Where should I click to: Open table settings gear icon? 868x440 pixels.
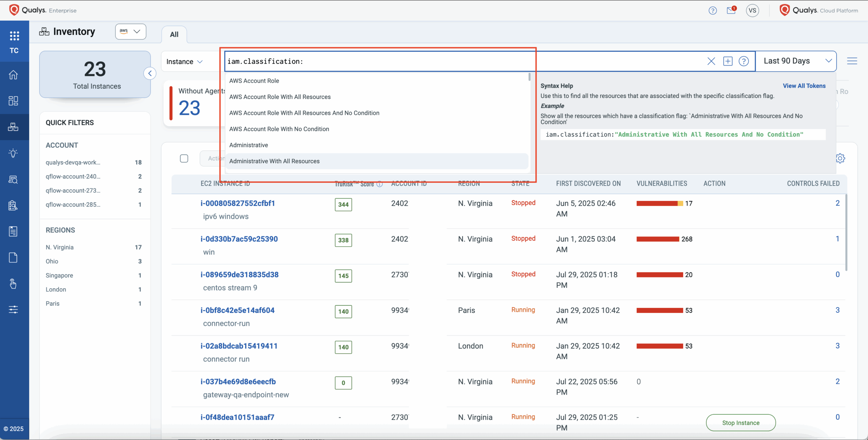click(x=840, y=158)
